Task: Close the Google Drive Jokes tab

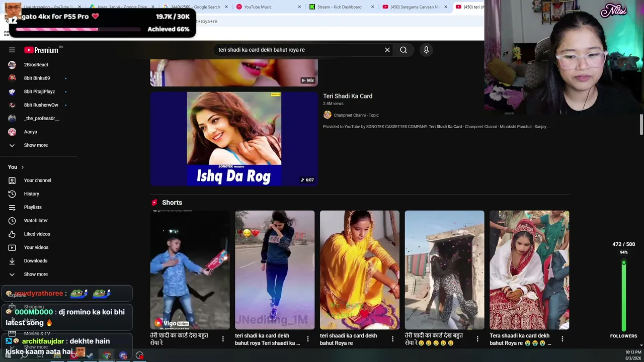Action: [153, 7]
